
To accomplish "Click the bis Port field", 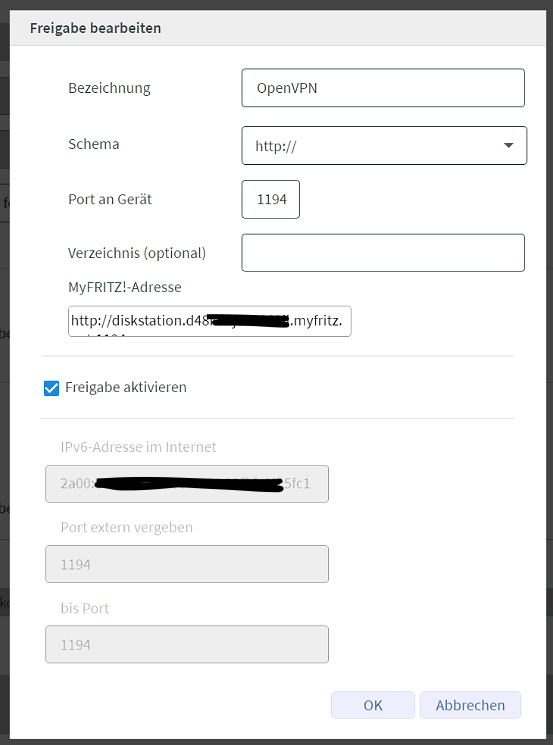I will click(x=187, y=644).
